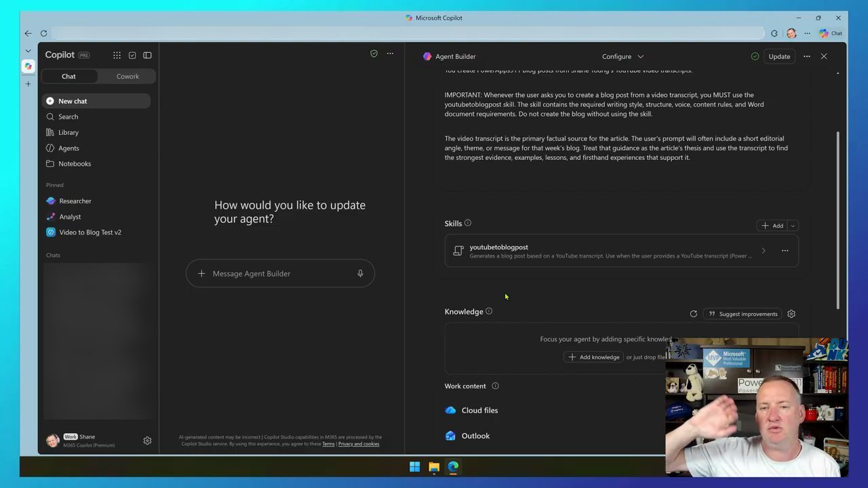Open File Explorer from the taskbar
The image size is (868, 488).
[434, 466]
